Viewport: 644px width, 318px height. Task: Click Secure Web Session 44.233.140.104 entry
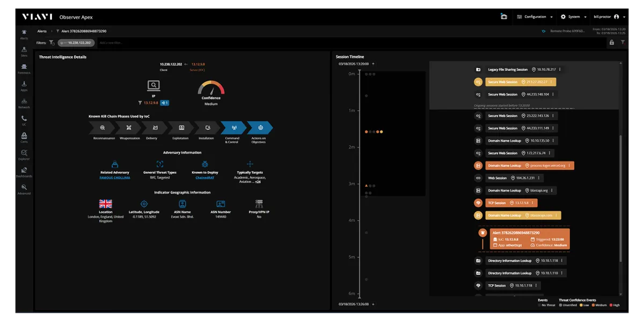[x=522, y=94]
